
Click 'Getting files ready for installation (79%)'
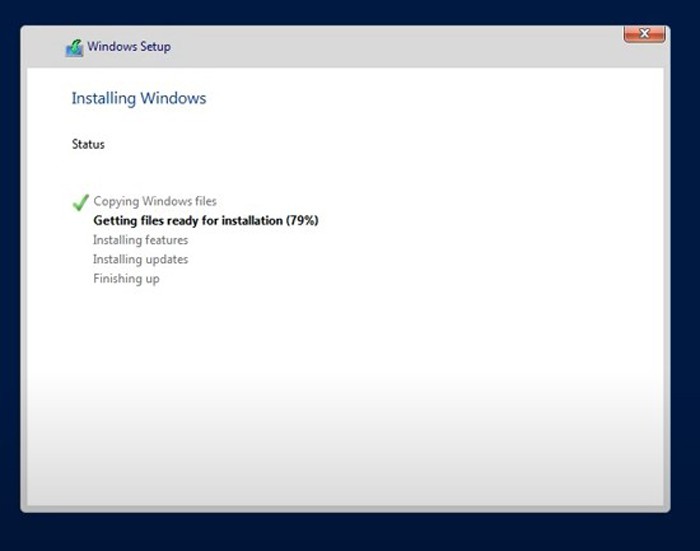pyautogui.click(x=206, y=221)
